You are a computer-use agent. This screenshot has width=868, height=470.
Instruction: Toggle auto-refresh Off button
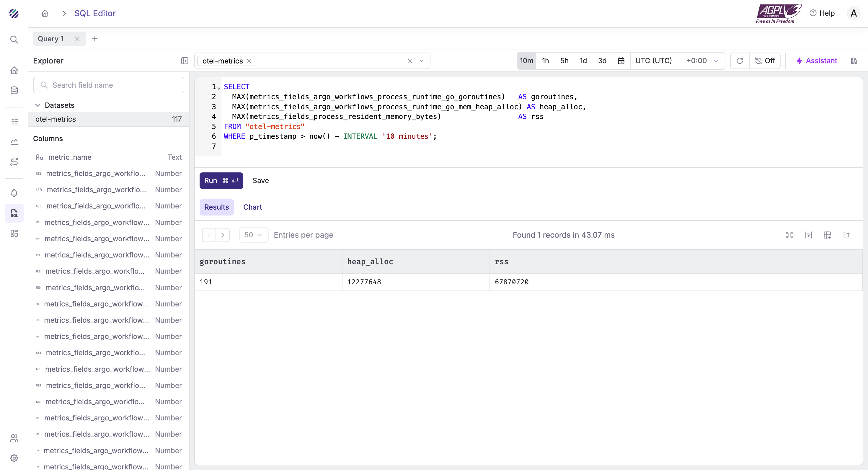click(765, 61)
